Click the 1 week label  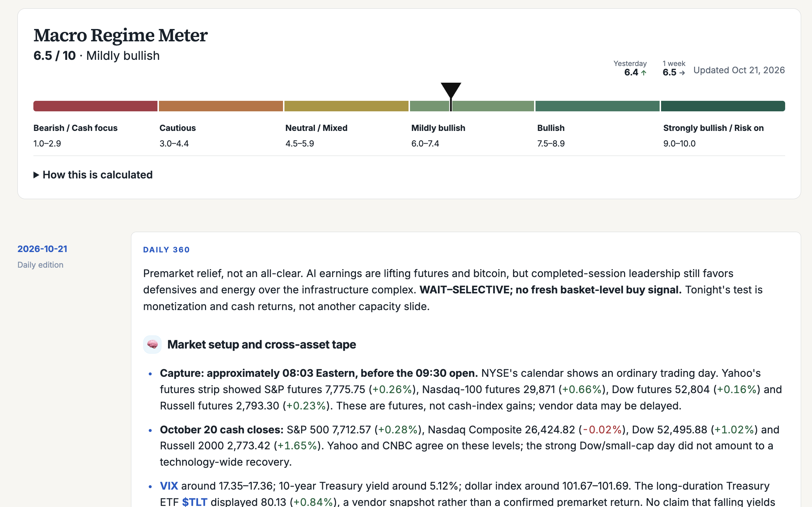(x=674, y=63)
